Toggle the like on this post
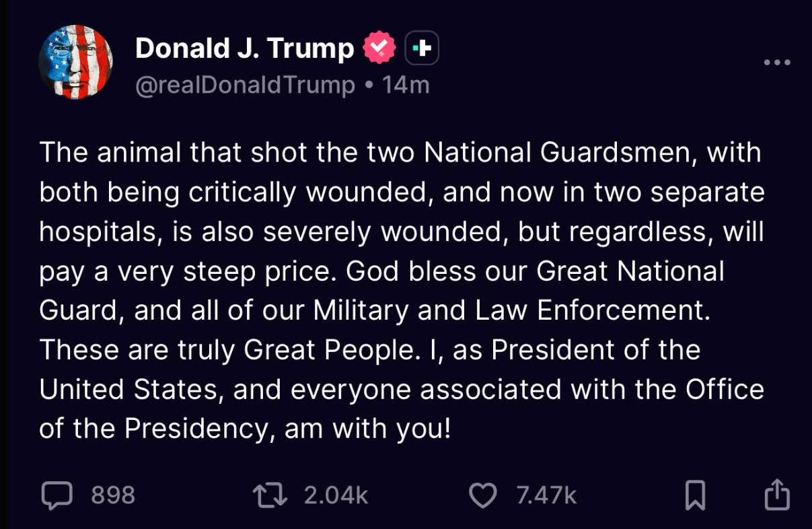The height and width of the screenshot is (529, 812). tap(482, 495)
